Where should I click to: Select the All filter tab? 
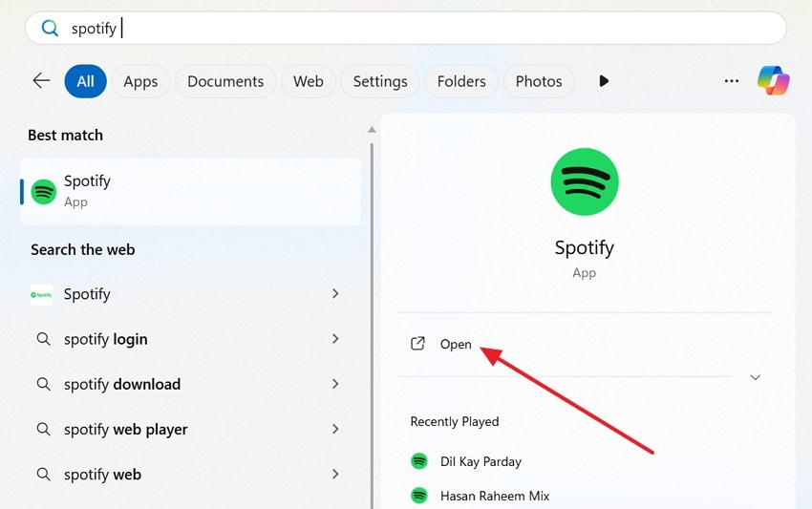85,81
